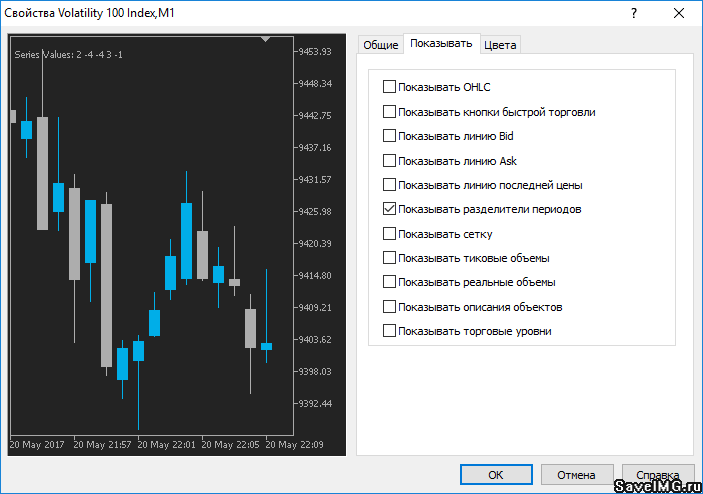The image size is (703, 494).
Task: Toggle Показывать кнопки быстрой торговли checkbox
Action: [390, 112]
